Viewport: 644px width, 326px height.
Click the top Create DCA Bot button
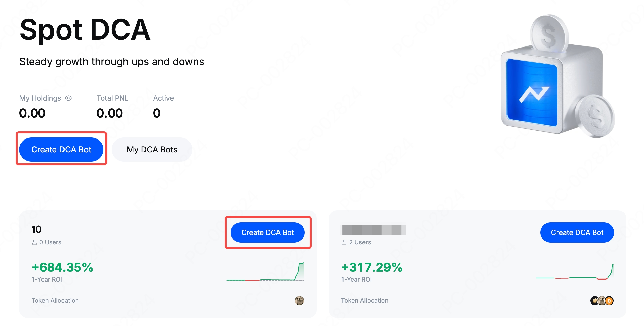pos(61,149)
